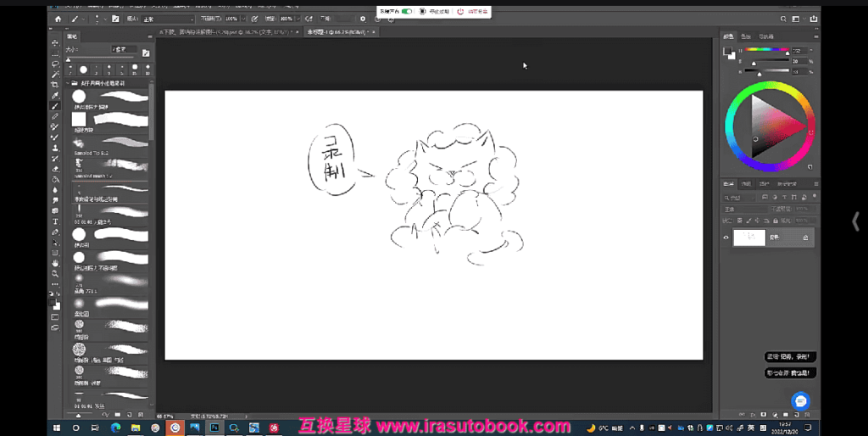Viewport: 868px width, 436px height.
Task: Click the Change Screen Mode icon
Action: (x=55, y=327)
